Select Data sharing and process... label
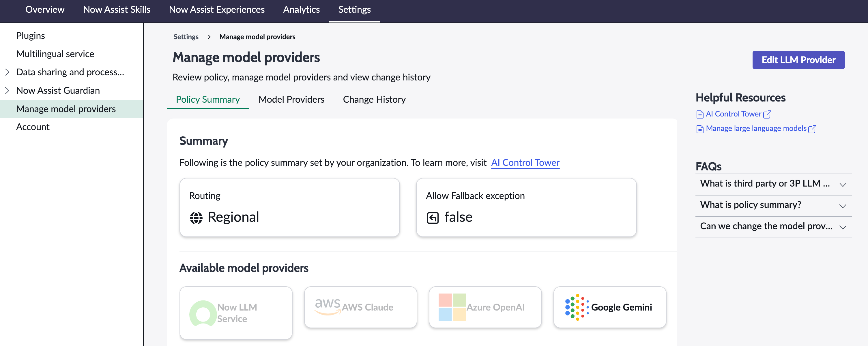 pyautogui.click(x=70, y=72)
